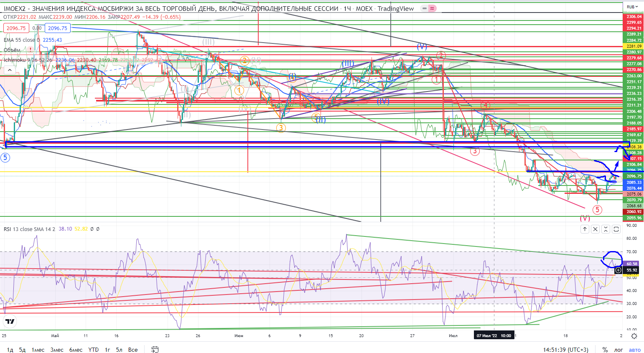
Task: Toggle logarithmic scale mode
Action: 619,350
